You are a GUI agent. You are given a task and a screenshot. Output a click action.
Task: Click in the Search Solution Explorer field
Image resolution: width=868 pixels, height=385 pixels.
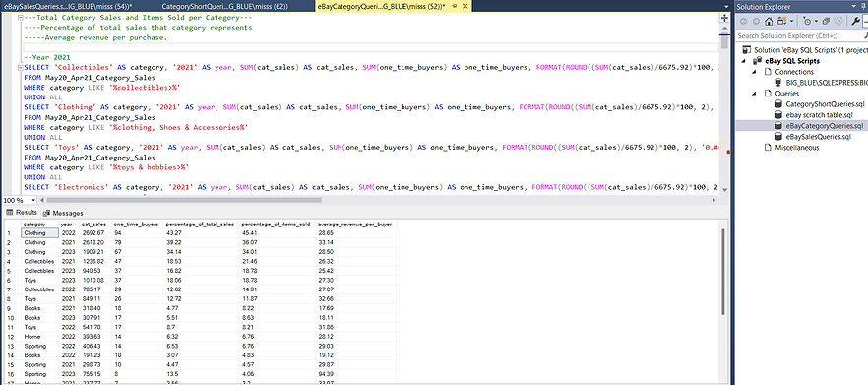pos(801,35)
